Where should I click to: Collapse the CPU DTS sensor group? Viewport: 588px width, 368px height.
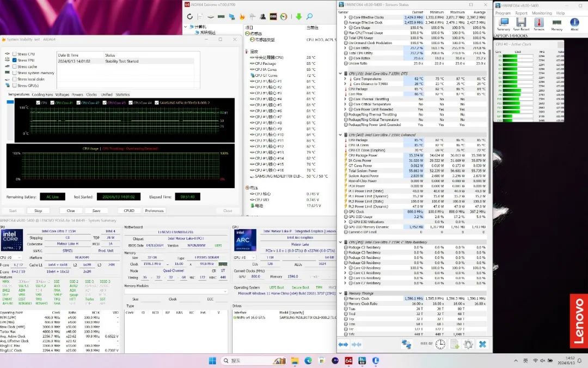coord(341,73)
